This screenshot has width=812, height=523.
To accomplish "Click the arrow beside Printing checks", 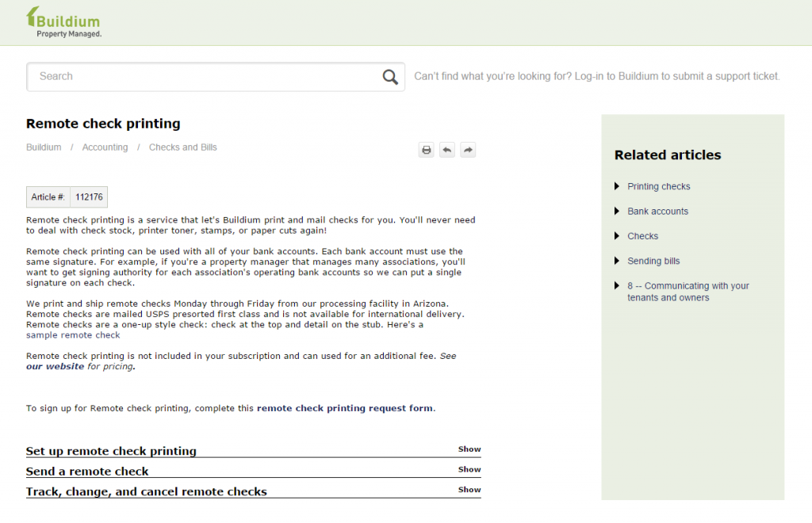I will point(617,186).
